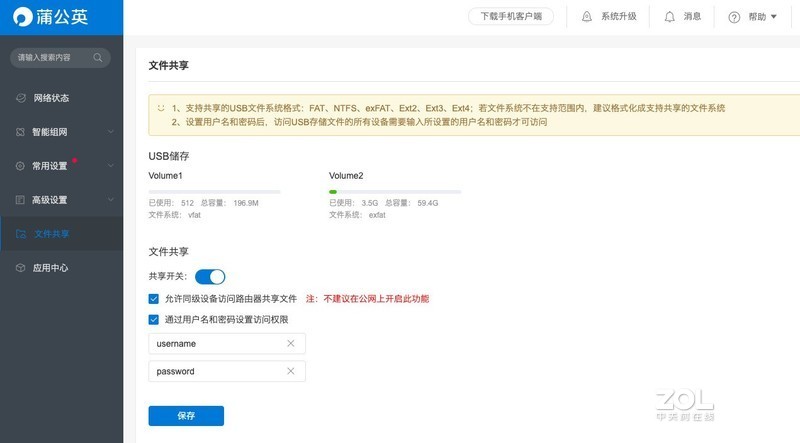Clear the password field with X icon
This screenshot has height=443, width=800.
(x=291, y=371)
